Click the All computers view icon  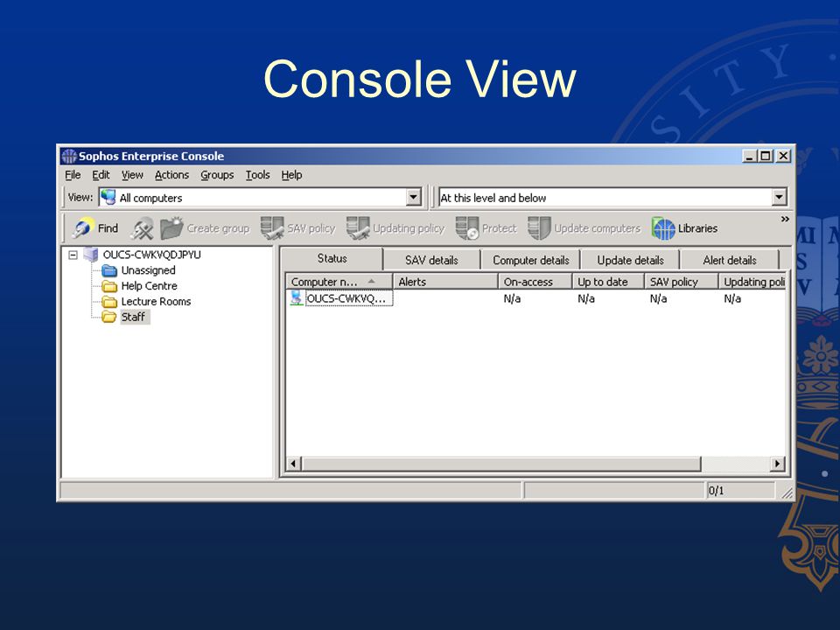pos(108,197)
